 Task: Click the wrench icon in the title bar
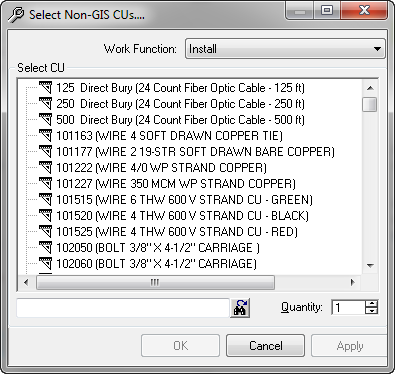pyautogui.click(x=16, y=15)
